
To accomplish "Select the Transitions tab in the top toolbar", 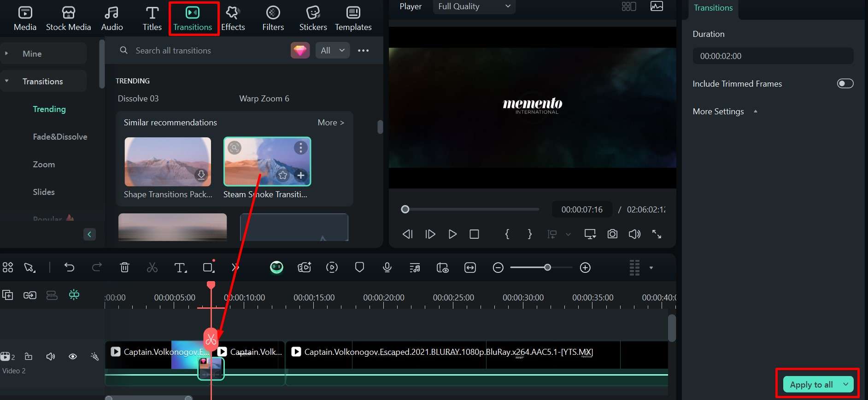I will (x=193, y=18).
